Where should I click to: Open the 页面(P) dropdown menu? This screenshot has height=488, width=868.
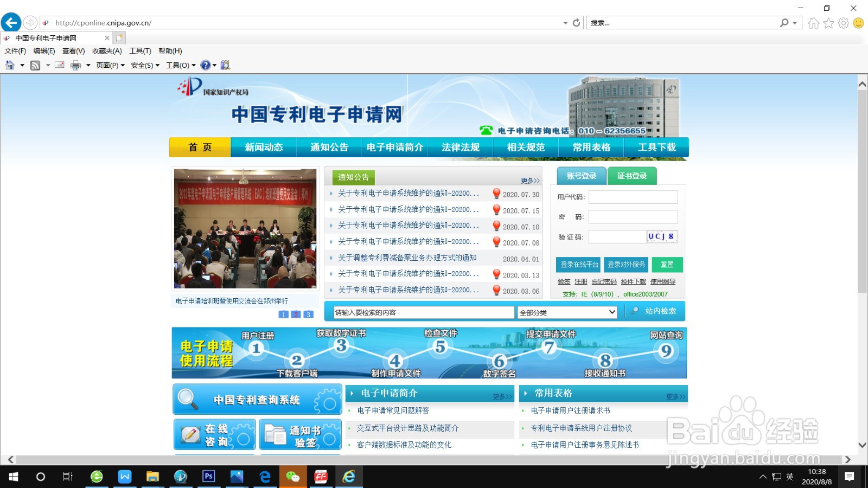pyautogui.click(x=110, y=66)
